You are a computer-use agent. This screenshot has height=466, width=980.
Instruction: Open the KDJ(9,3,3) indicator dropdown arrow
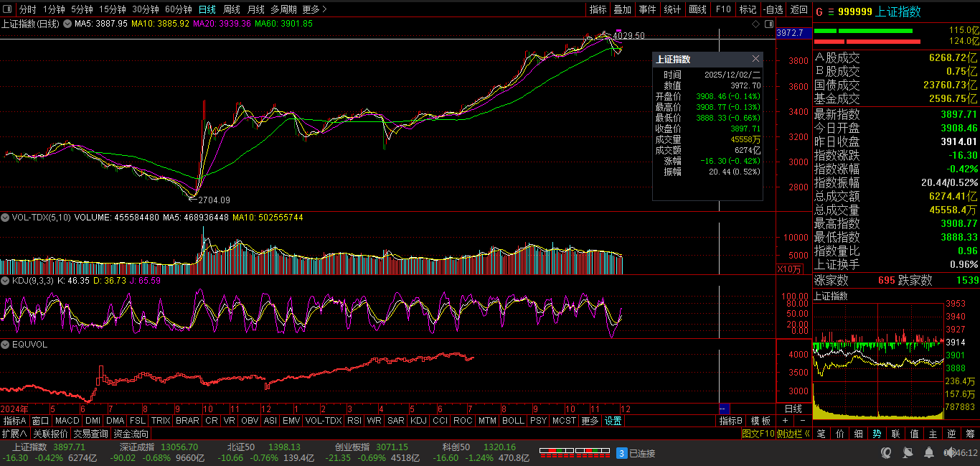(5, 281)
